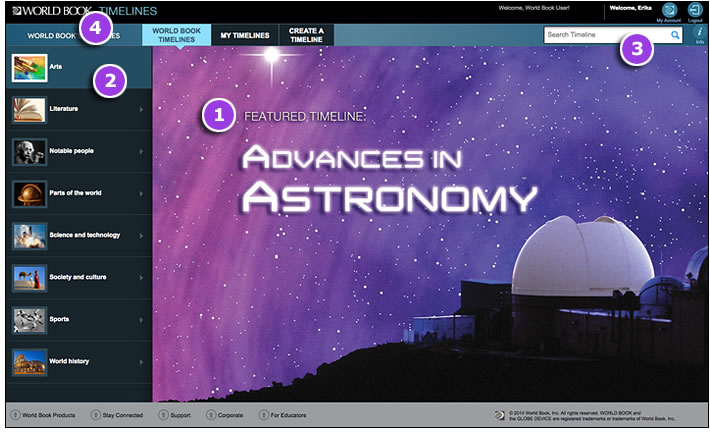Click the Parts of the world globe thumbnail
The height and width of the screenshot is (438, 710).
29,194
